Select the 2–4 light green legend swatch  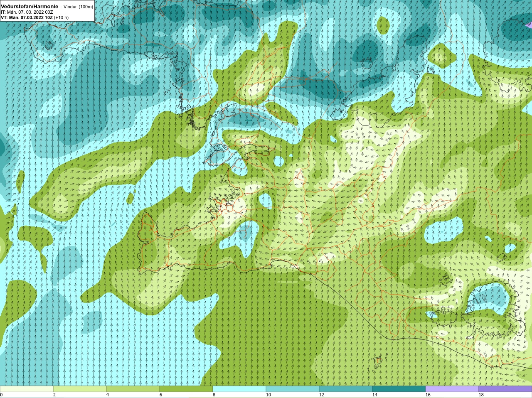tap(80, 389)
